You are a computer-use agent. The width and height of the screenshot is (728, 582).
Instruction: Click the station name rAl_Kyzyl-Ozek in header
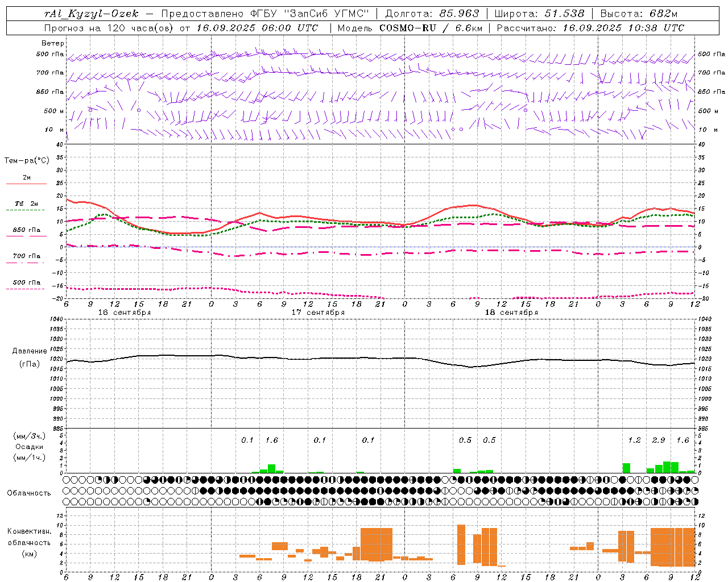tap(92, 14)
